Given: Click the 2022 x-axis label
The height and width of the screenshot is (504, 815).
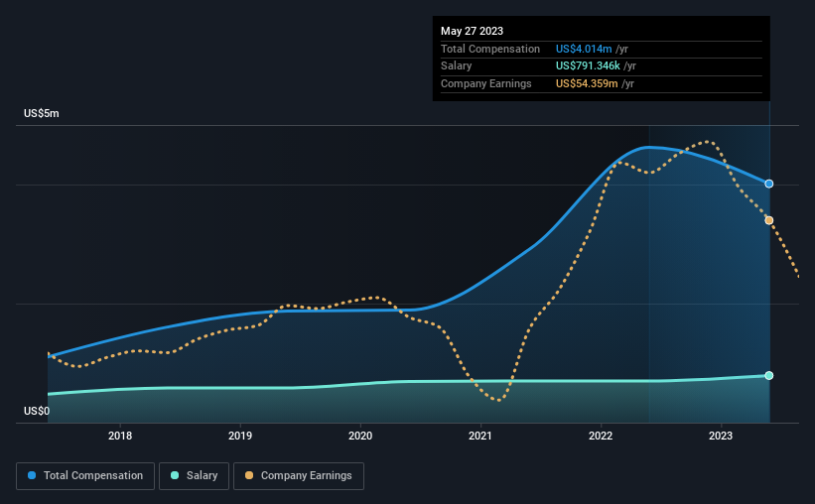Looking at the screenshot, I should (601, 436).
